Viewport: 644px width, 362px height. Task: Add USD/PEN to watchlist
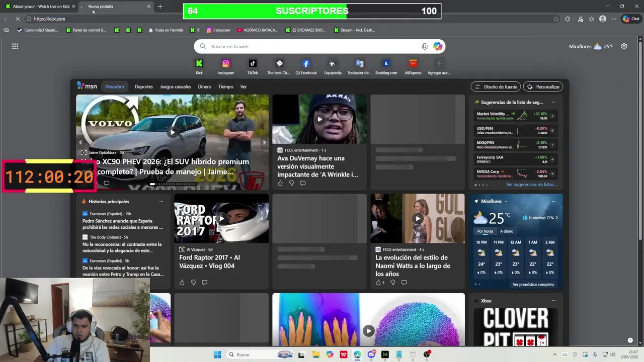point(552,130)
